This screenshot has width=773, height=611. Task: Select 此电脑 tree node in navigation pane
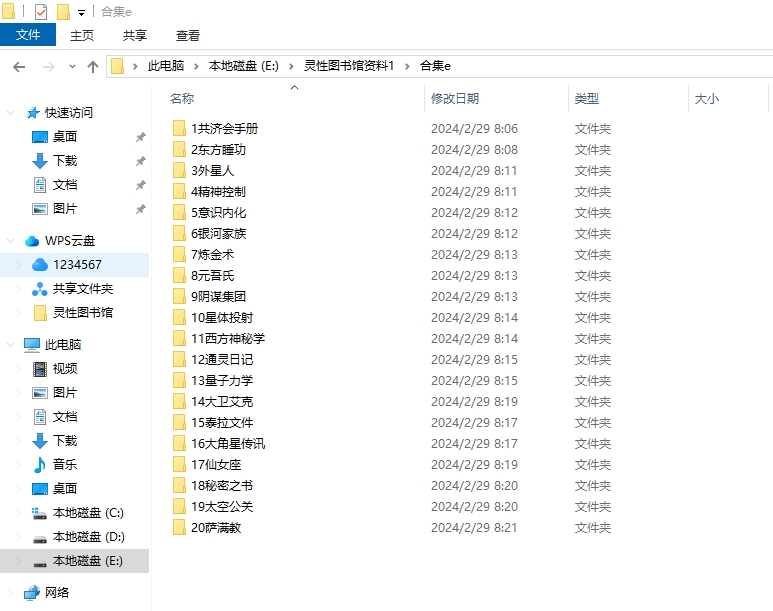point(63,344)
